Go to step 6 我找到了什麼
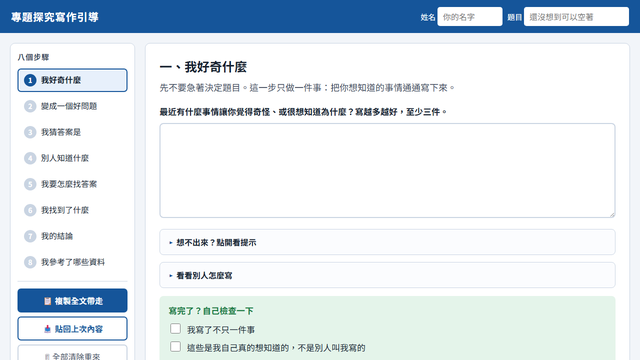 tap(72, 210)
